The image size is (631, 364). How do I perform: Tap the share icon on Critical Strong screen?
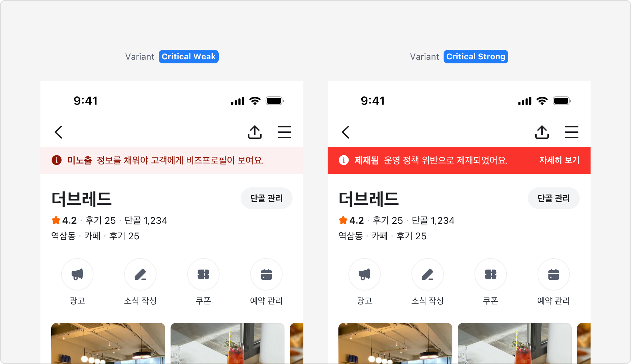(x=542, y=132)
